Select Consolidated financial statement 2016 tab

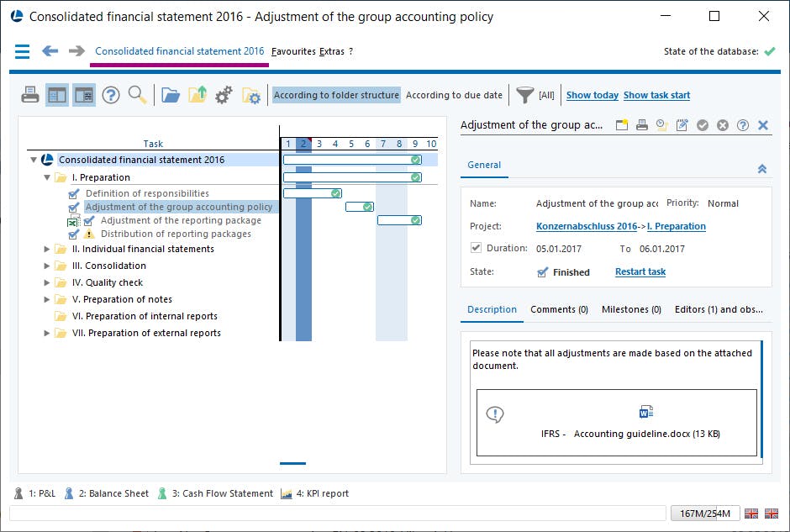click(x=179, y=51)
